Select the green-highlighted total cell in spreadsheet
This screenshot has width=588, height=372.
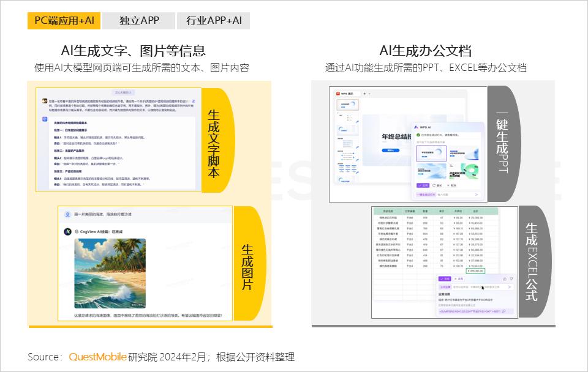[475, 271]
